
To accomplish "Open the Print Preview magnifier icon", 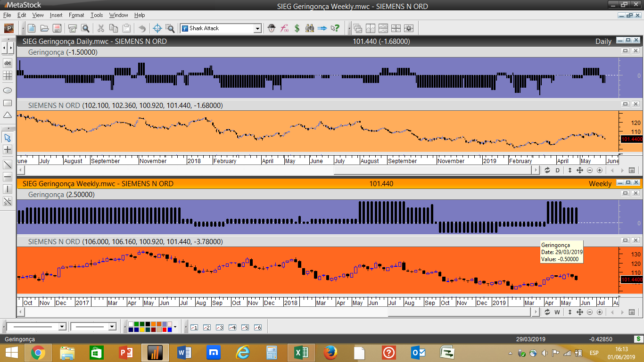I will point(85,28).
